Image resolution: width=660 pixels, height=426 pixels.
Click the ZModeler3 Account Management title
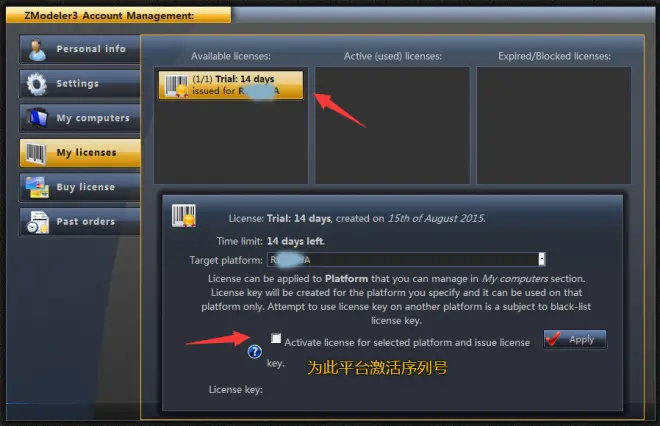[x=109, y=16]
